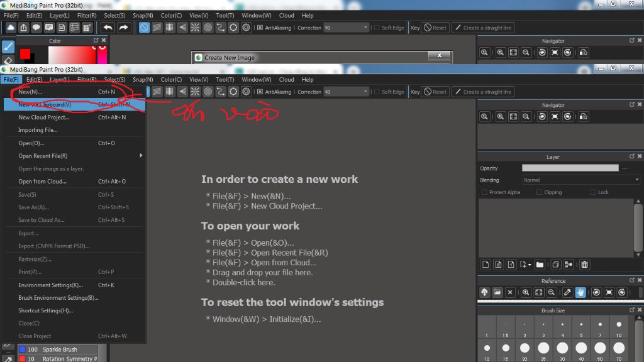
Task: Delete layer with the trash icon
Action: tap(584, 265)
